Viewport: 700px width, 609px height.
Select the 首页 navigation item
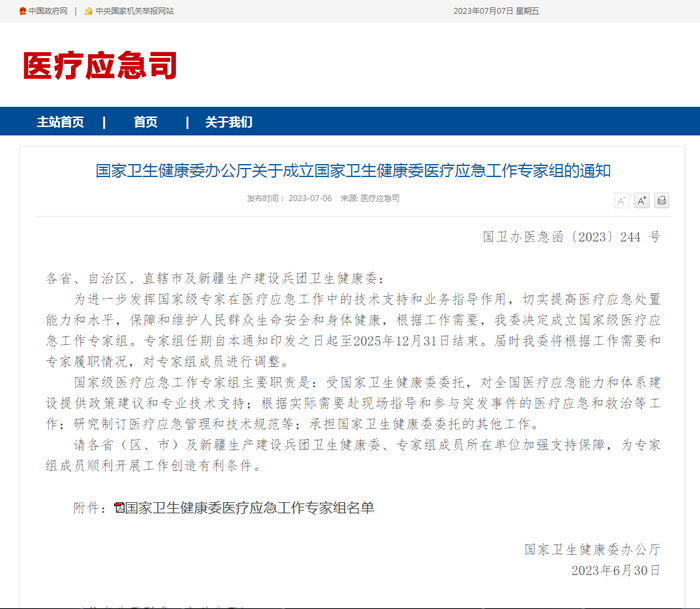click(145, 122)
